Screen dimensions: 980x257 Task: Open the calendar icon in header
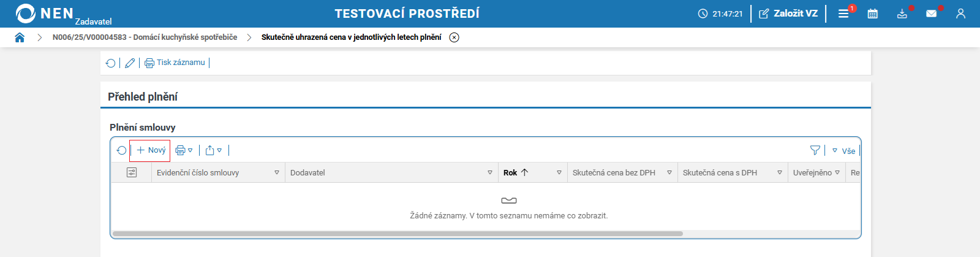873,13
